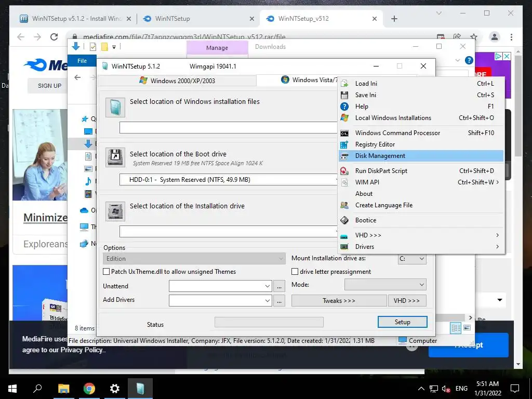Open File Explorer from taskbar

click(x=64, y=389)
